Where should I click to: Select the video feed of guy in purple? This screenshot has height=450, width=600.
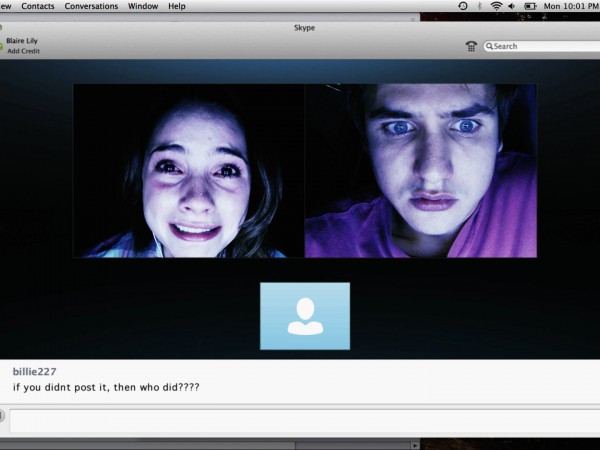420,171
